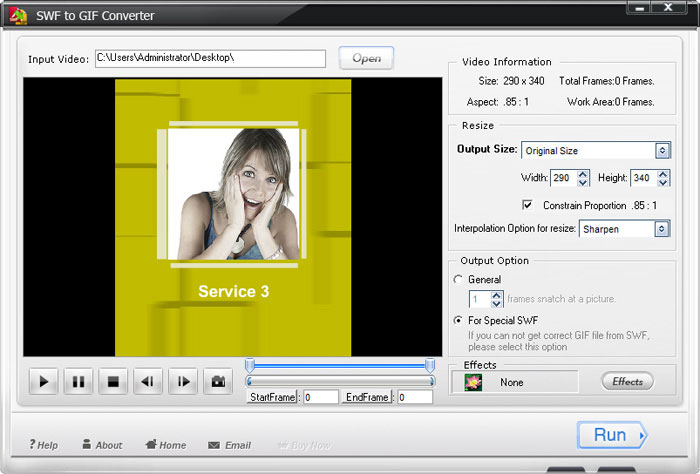Increase Height value
Screen dimensions: 700x474
click(663, 174)
